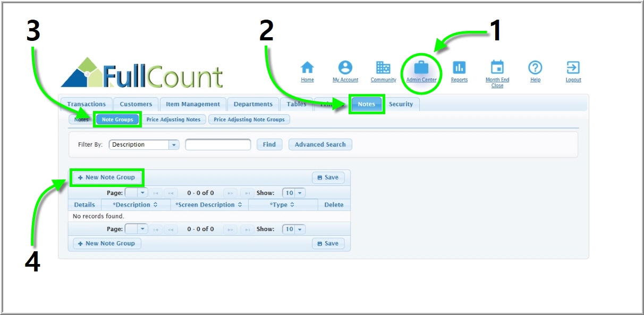Sort by the Description column header

(x=135, y=205)
